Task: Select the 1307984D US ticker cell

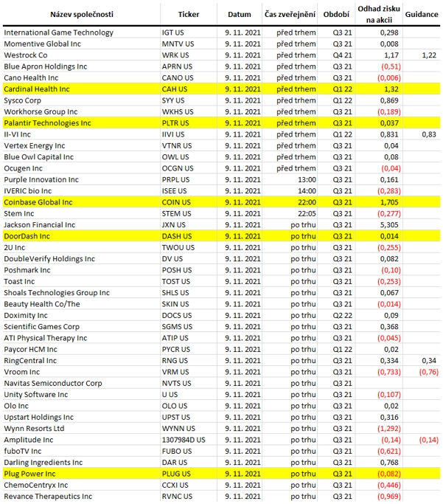Action: [184, 440]
